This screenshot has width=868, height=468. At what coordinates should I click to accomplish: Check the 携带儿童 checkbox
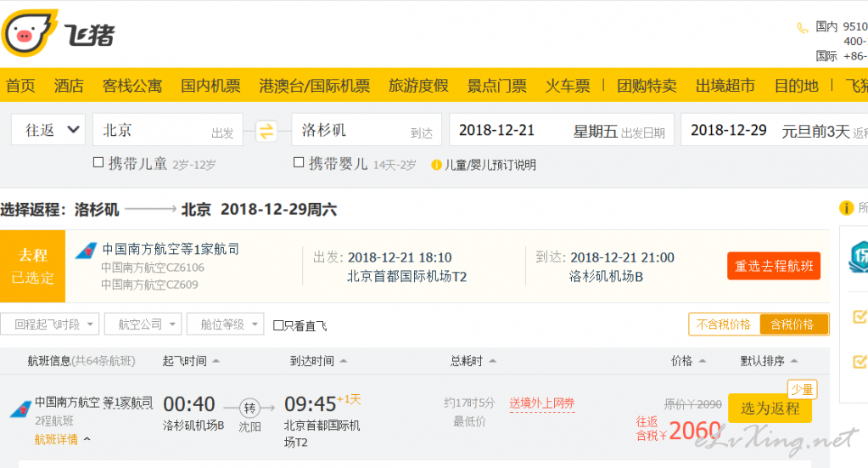pos(98,162)
